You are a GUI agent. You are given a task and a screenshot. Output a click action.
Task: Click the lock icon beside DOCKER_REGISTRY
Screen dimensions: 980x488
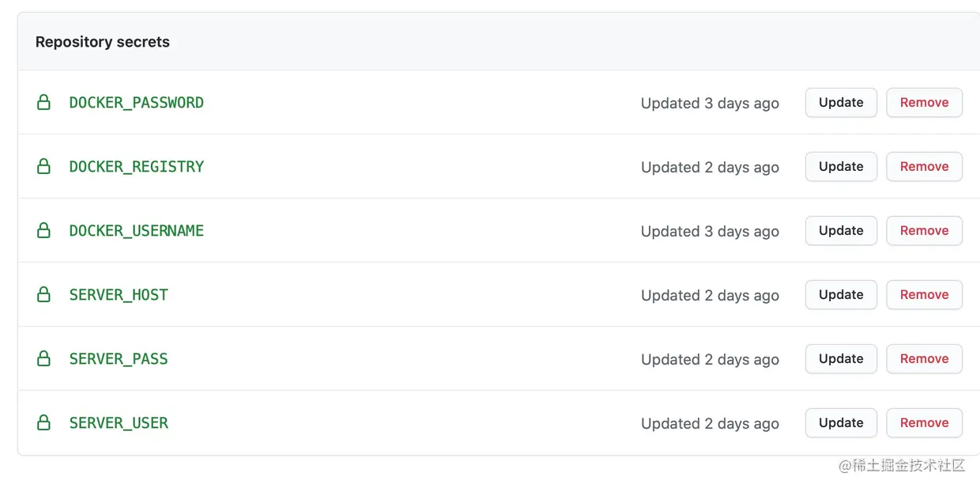[44, 167]
